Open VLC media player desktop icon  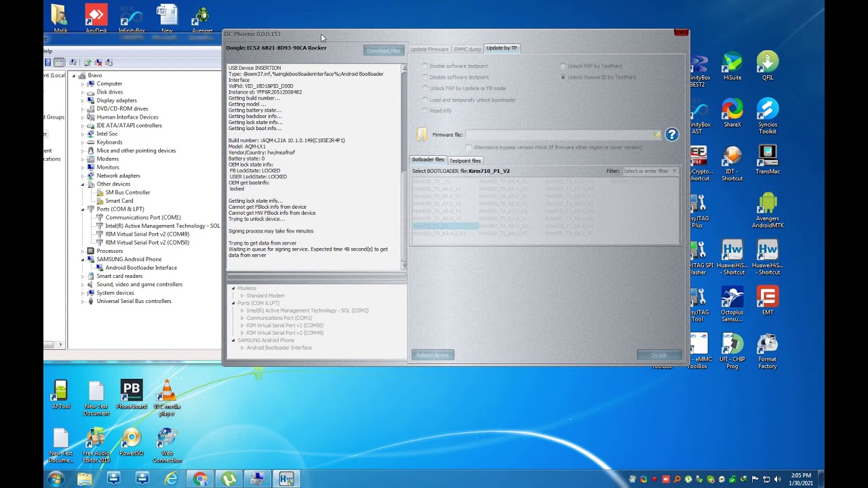tap(167, 398)
